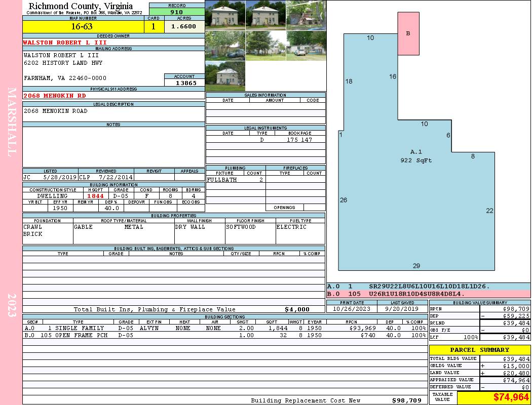The width and height of the screenshot is (532, 405).
Task: Click the A.1 922 SqFt sketch area
Action: pos(416,202)
